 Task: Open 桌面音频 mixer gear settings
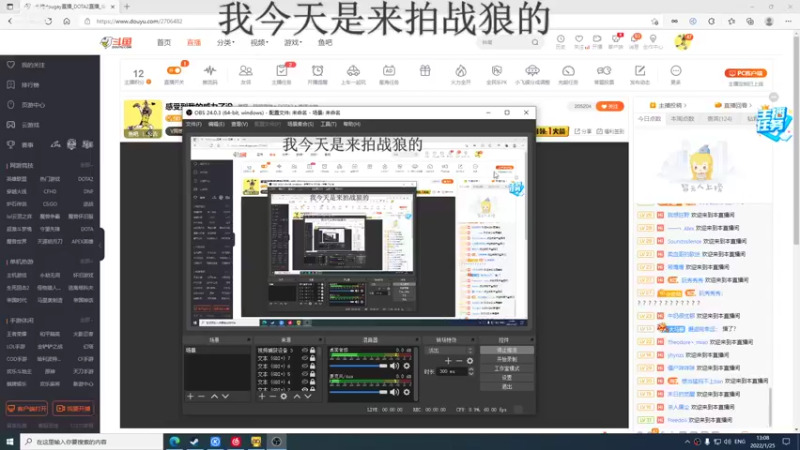pyautogui.click(x=407, y=366)
